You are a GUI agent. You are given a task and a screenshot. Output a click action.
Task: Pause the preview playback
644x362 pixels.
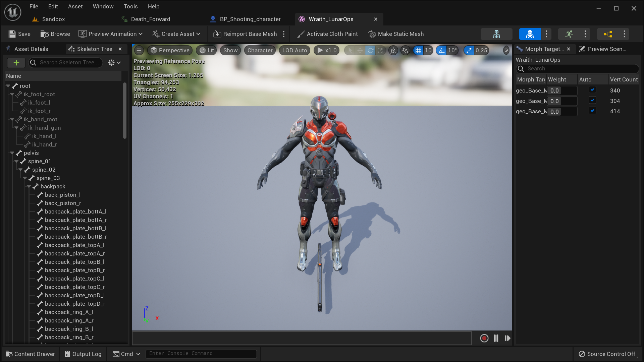tap(496, 338)
